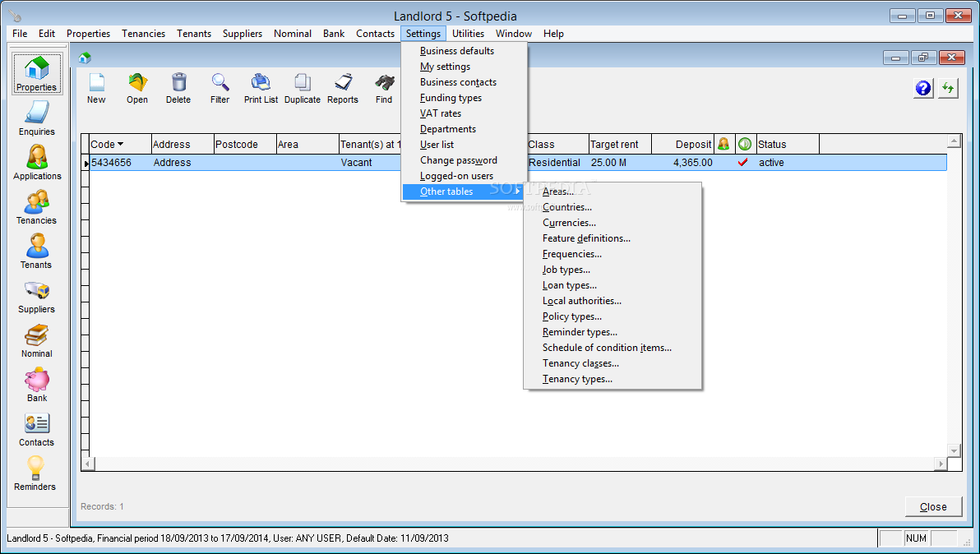The image size is (980, 554).
Task: Open the Contacts menu
Action: 375,34
